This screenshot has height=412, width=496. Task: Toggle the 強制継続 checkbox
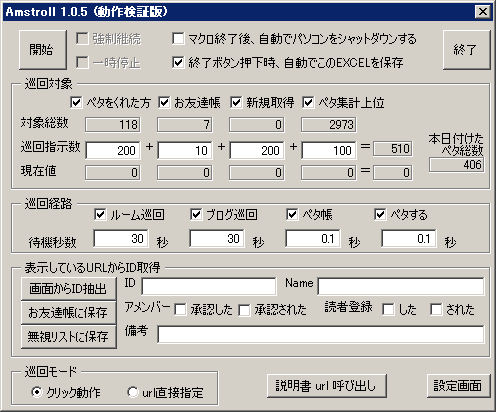[82, 38]
